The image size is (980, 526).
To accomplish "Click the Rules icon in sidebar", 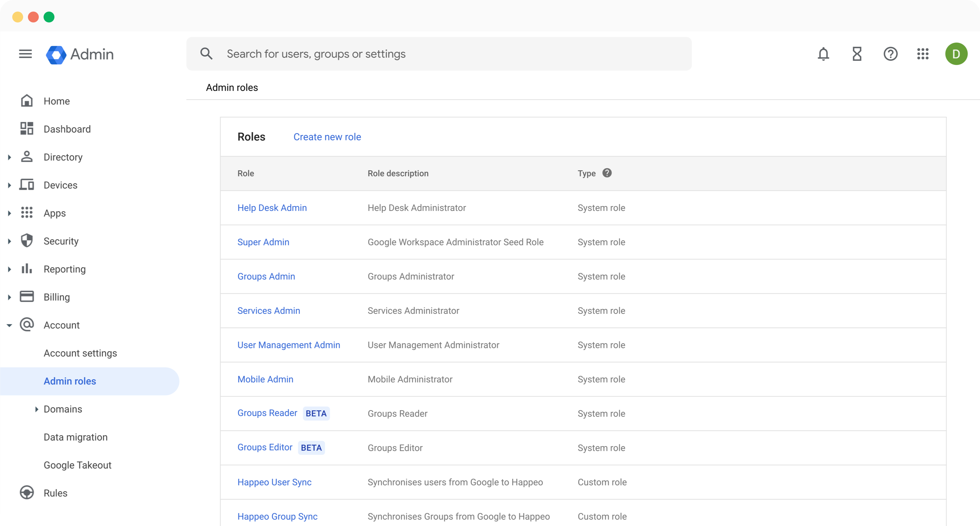I will pyautogui.click(x=27, y=493).
